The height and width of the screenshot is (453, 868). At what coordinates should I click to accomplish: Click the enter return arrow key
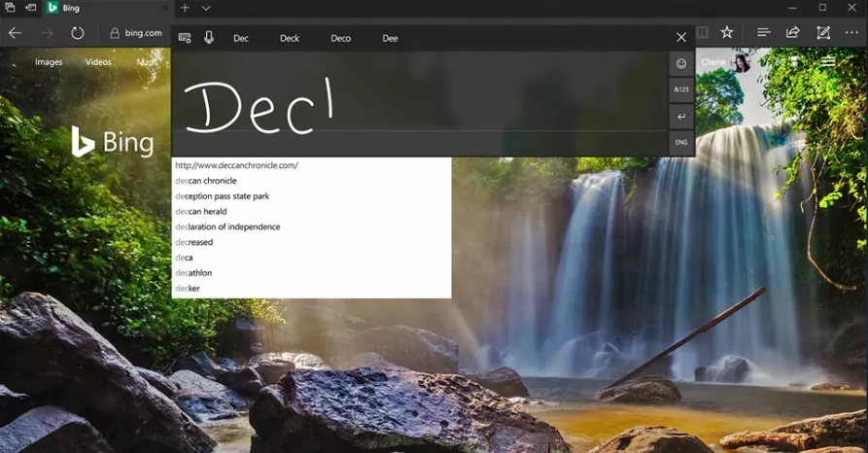(x=681, y=117)
